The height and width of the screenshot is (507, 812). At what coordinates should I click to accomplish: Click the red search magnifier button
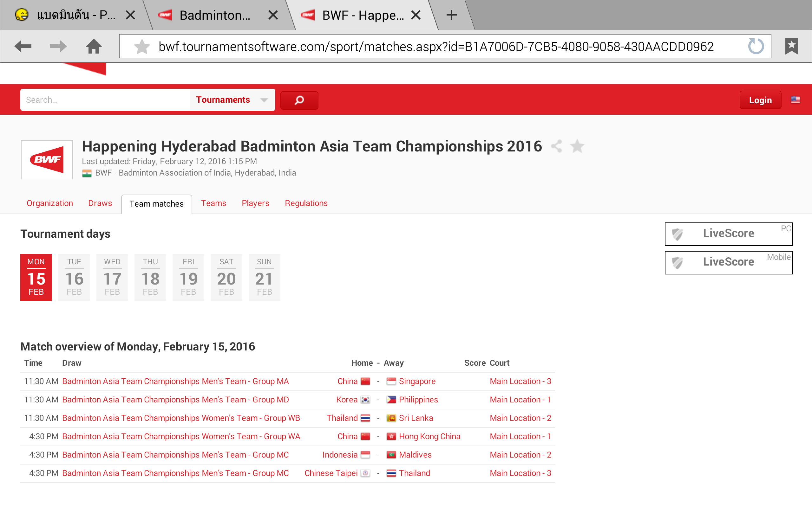(299, 100)
